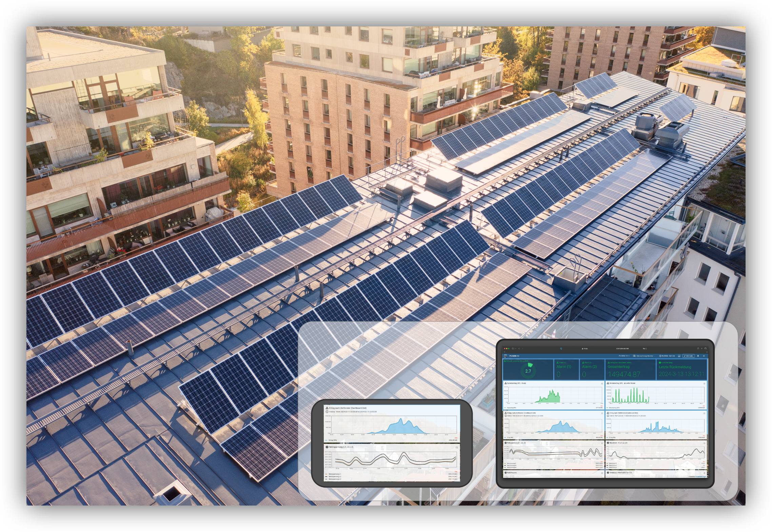Open the Energy Monitor entity selector
Screen dimensions: 772x532
point(644,356)
